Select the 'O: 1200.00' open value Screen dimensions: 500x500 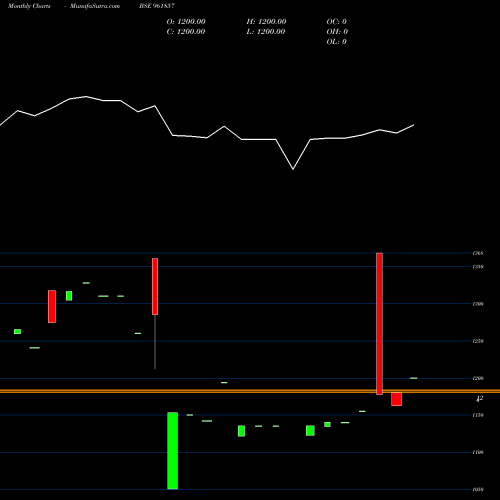pyautogui.click(x=186, y=22)
